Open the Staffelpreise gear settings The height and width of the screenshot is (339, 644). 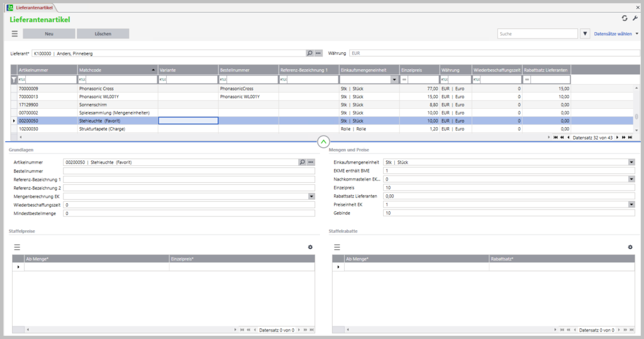310,247
